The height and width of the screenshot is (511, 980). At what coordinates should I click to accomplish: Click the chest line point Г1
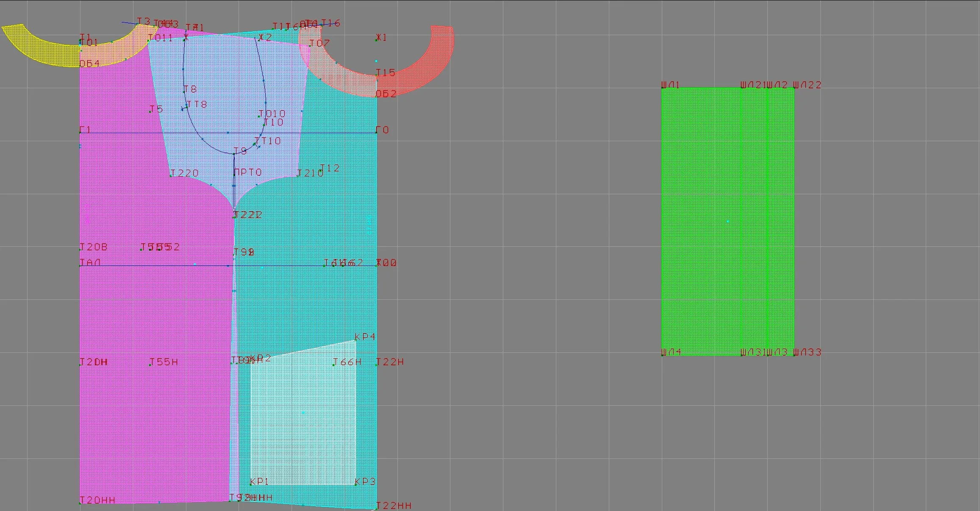coord(85,130)
